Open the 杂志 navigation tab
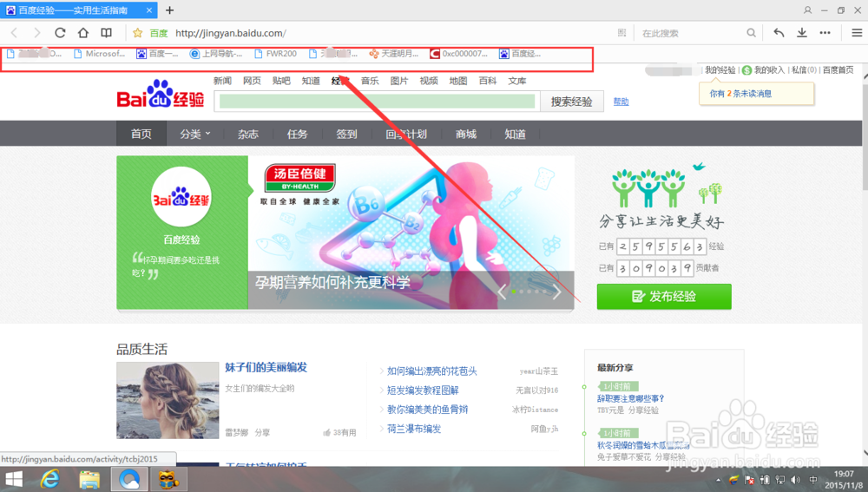 pos(248,134)
